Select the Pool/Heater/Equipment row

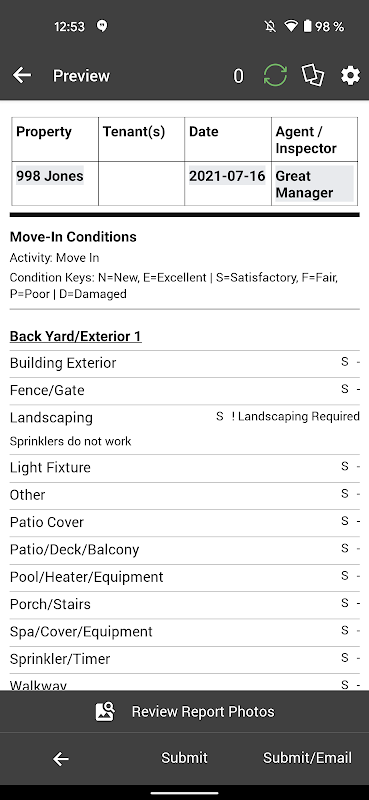(184, 577)
